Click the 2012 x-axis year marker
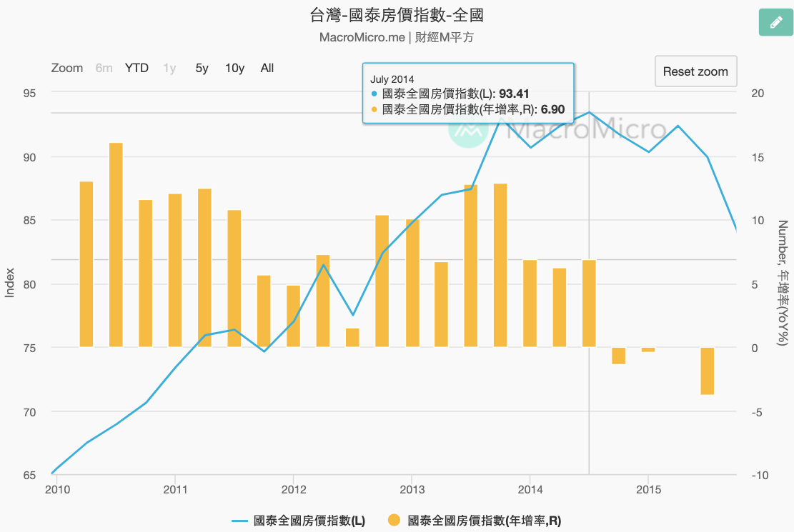Image resolution: width=794 pixels, height=532 pixels. [294, 489]
